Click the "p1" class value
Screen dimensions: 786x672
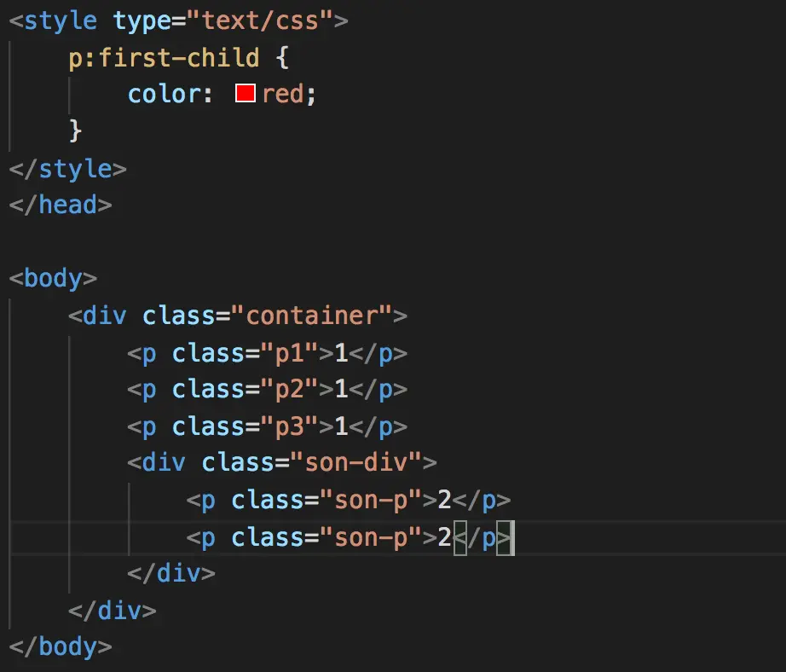[289, 353]
